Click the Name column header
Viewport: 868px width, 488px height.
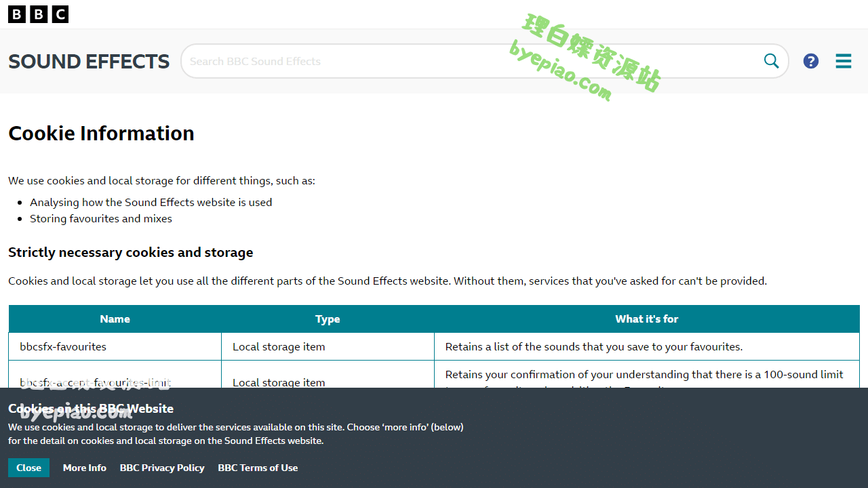coord(115,319)
